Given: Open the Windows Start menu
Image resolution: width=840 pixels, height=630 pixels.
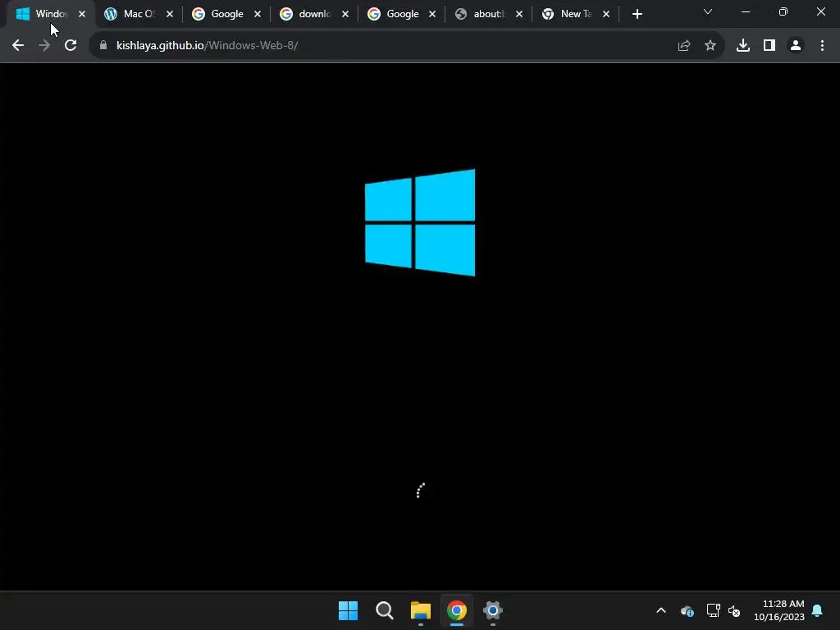Looking at the screenshot, I should pos(348,610).
